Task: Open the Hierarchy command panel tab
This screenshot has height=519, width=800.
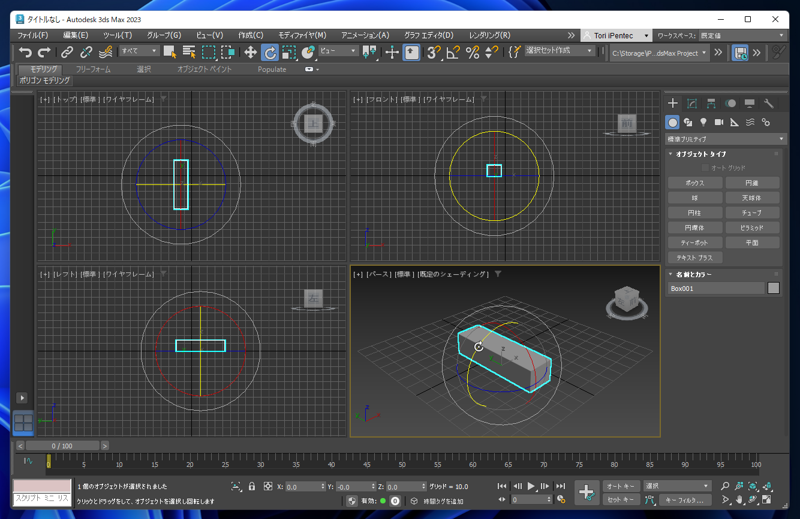Action: click(711, 104)
